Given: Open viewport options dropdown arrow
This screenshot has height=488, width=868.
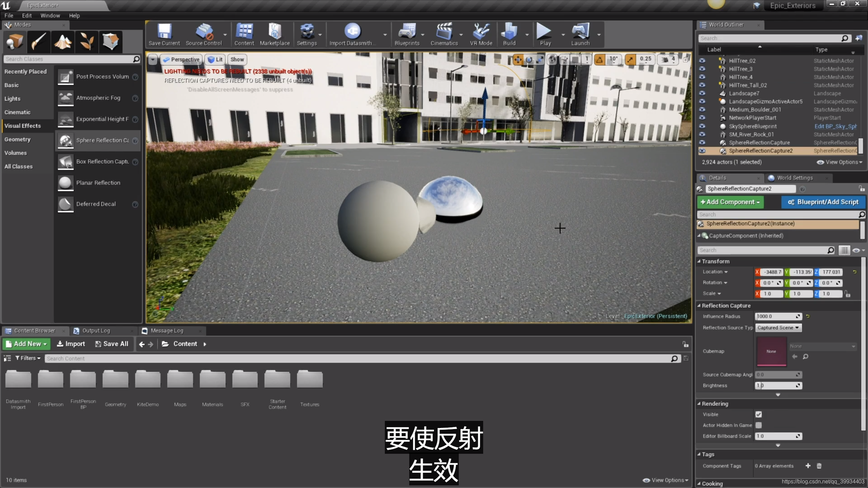Looking at the screenshot, I should tap(153, 60).
